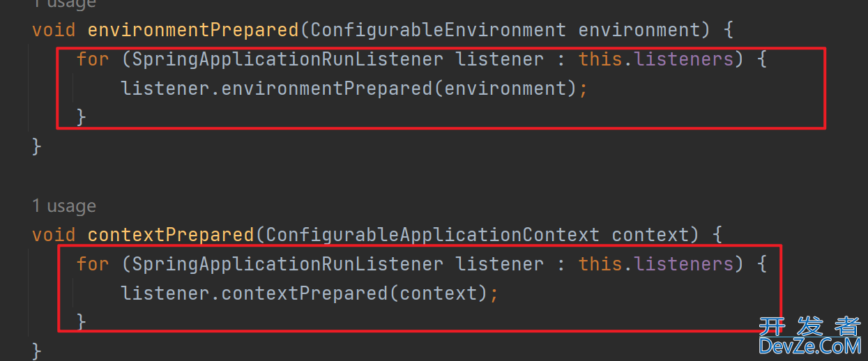Click SpringApplicationRunListener in the environmentPrepared loop

[287, 59]
